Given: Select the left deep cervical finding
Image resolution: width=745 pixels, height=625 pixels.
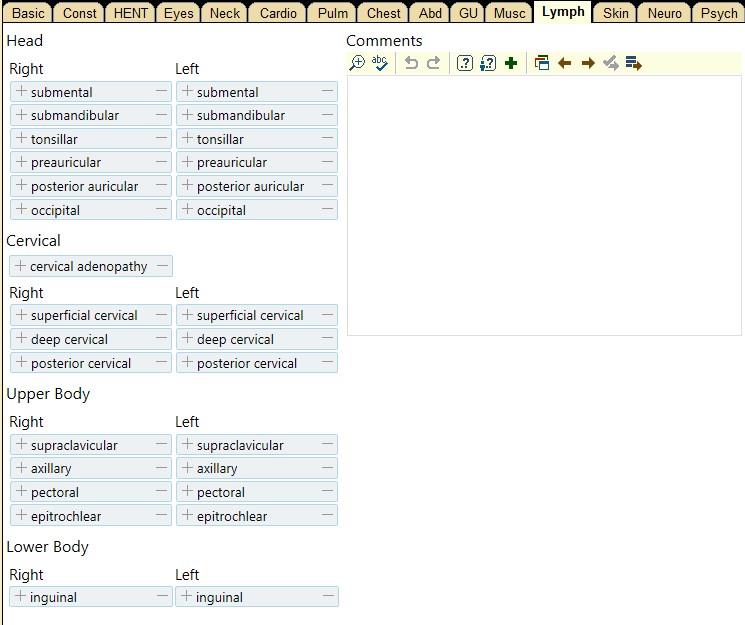Looking at the screenshot, I should coord(235,339).
